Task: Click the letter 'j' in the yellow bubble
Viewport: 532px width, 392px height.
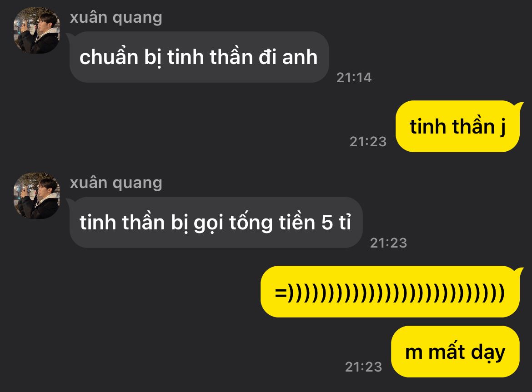Action: pyautogui.click(x=502, y=128)
